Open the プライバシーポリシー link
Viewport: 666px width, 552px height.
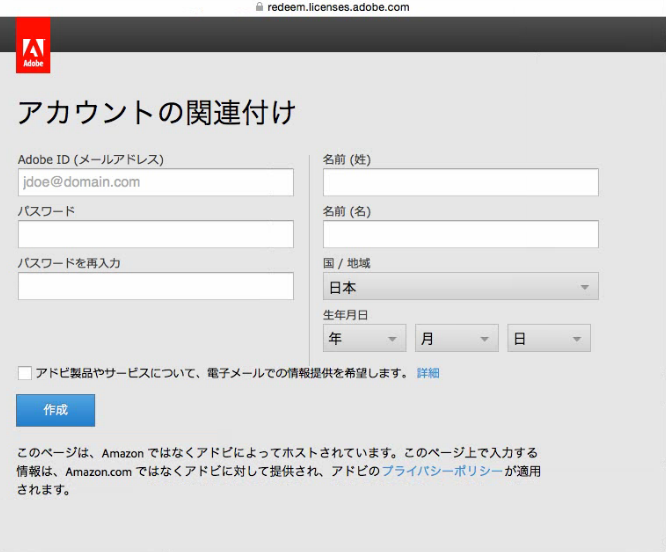point(442,471)
